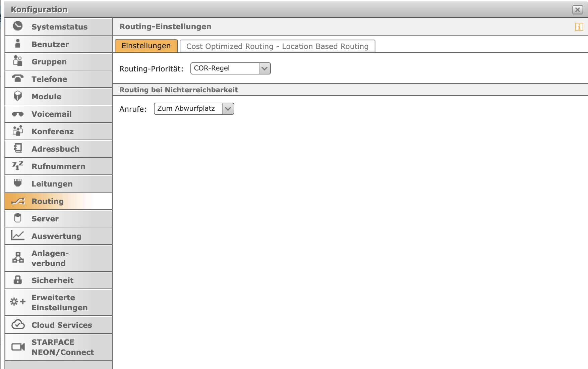
Task: Open Anlagenverbund section label
Action: [50, 258]
